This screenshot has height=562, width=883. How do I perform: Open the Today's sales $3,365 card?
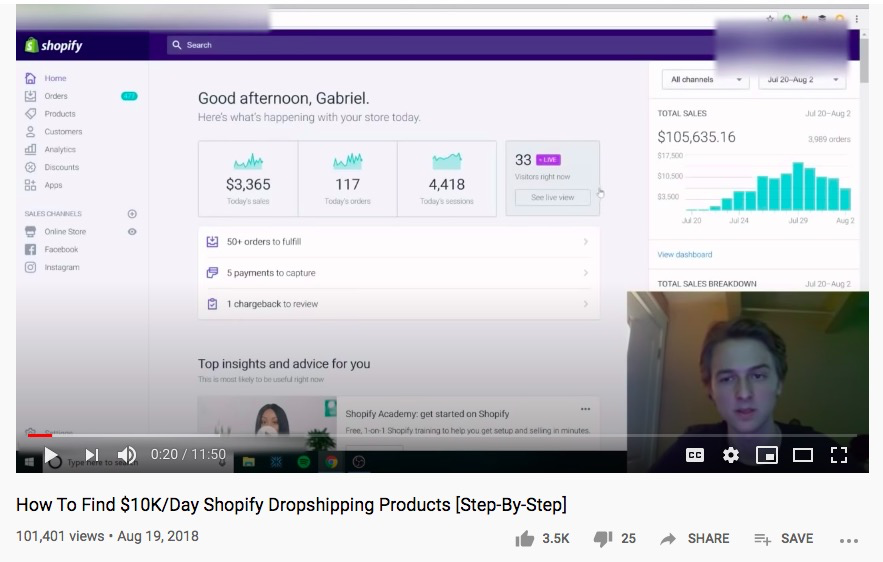click(248, 179)
